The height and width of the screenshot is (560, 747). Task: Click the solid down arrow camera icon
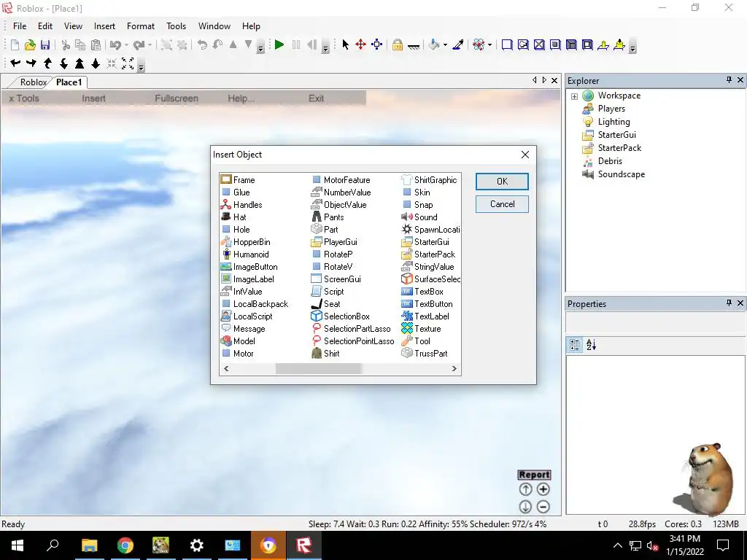96,63
